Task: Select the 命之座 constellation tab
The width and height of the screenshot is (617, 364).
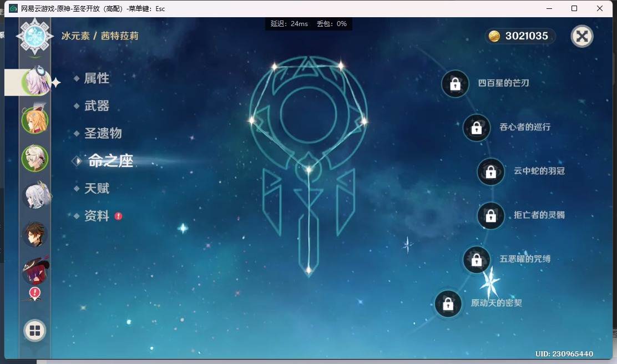Action: point(110,161)
